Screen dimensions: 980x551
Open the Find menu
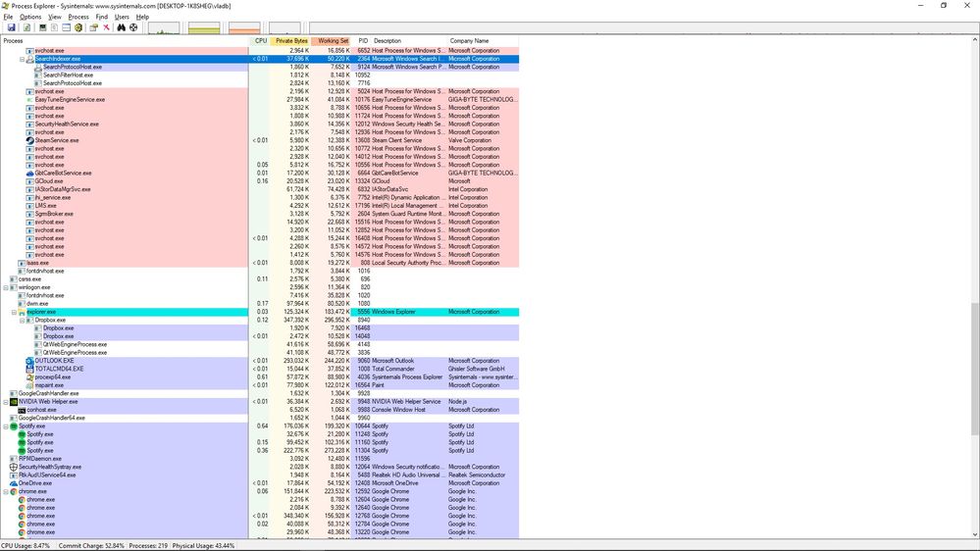click(101, 17)
